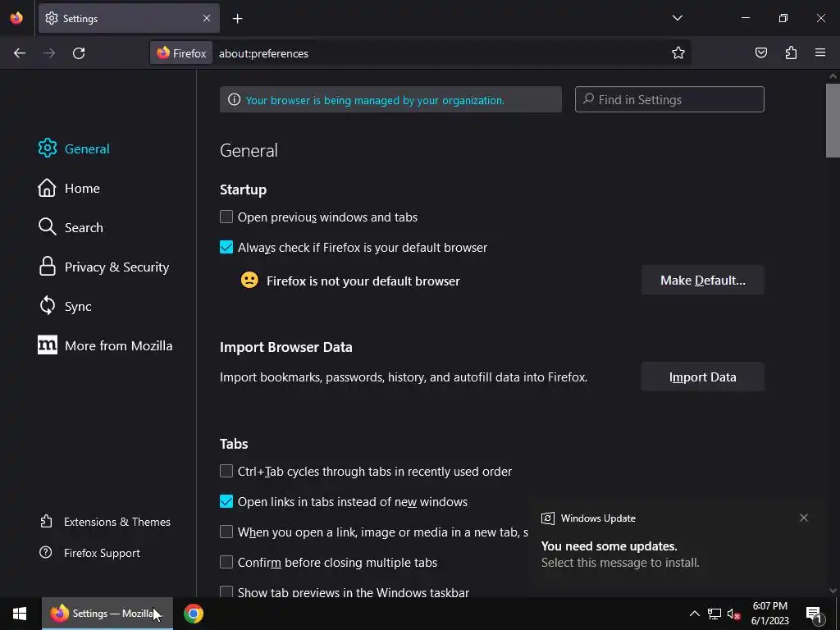The image size is (840, 630).
Task: Click the Firefox Settings taskbar button
Action: tap(107, 614)
